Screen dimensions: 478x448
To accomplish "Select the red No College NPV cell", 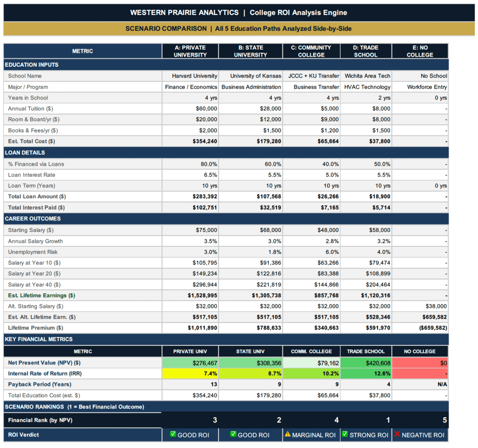I will [x=420, y=363].
